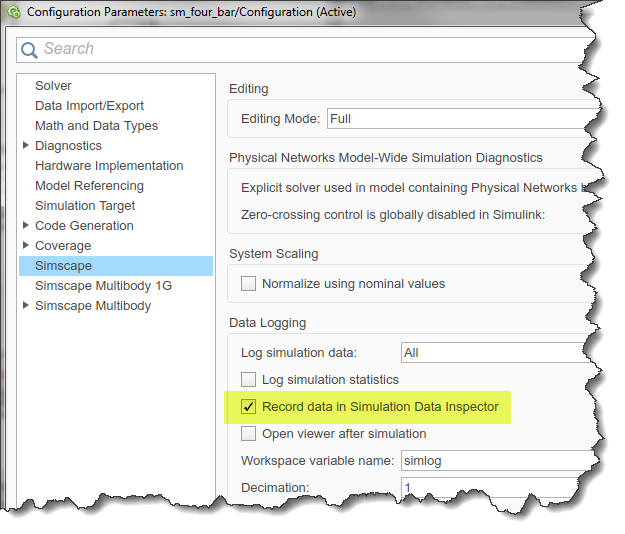This screenshot has width=625, height=534.
Task: Click the Configuration Parameters window icon
Action: 13,12
